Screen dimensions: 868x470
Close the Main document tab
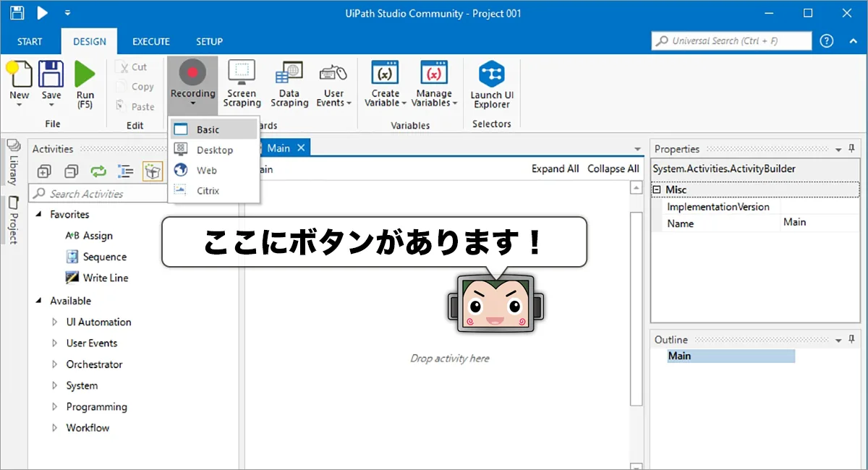301,148
